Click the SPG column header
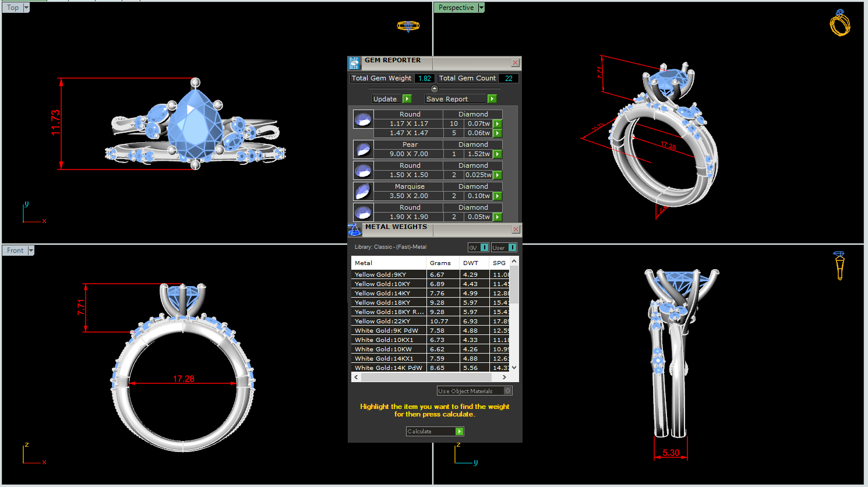This screenshot has height=487, width=868. point(500,263)
